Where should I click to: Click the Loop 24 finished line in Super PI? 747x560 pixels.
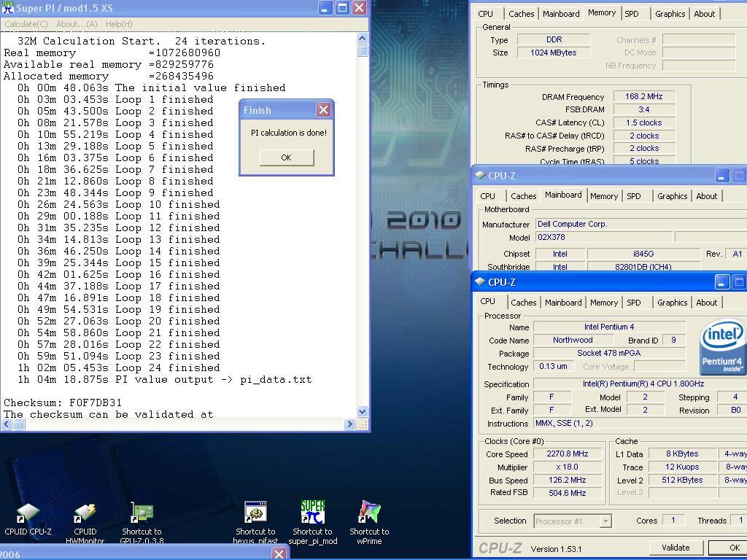coord(119,367)
